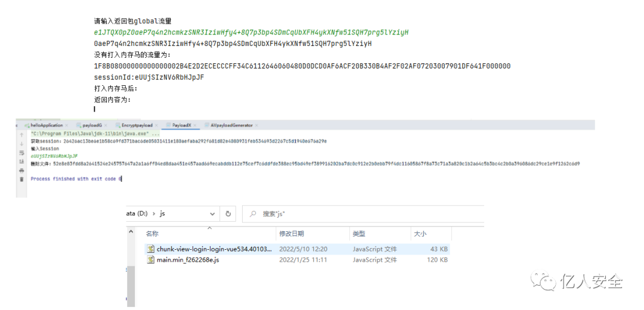The width and height of the screenshot is (644, 310).
Task: Click the 2022/5/10 12:20 date cell
Action: 303,249
